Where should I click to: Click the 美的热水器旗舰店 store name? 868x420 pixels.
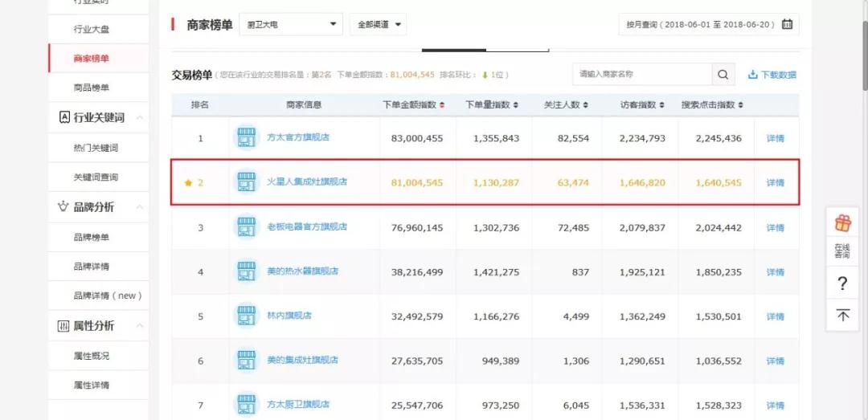(x=302, y=271)
